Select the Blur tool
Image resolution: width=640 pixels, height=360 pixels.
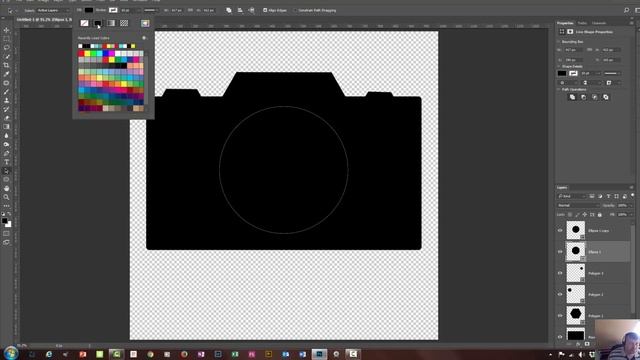pos(7,136)
